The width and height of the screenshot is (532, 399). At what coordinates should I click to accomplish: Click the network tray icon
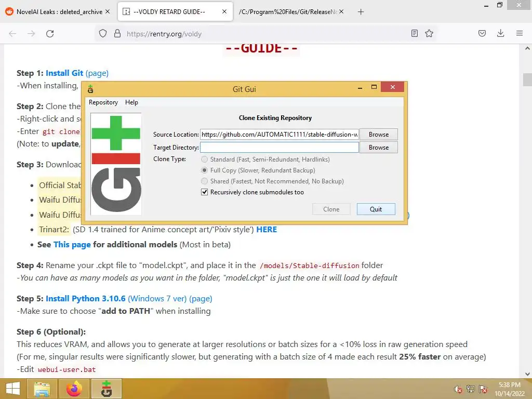pyautogui.click(x=471, y=389)
